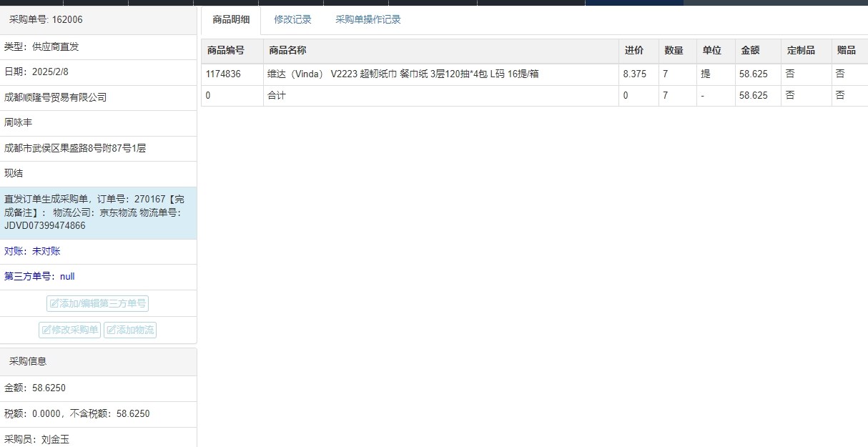Screen dimensions: 868x447
Task: Click the 第三方单号：null row
Action: click(98, 277)
